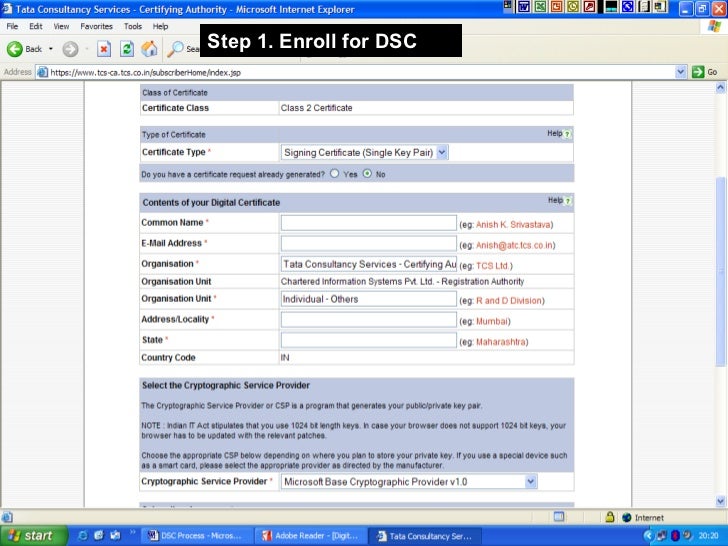Screen dimensions: 728x546
Task: Click the page icon in the address bar
Action: pyautogui.click(x=42, y=72)
